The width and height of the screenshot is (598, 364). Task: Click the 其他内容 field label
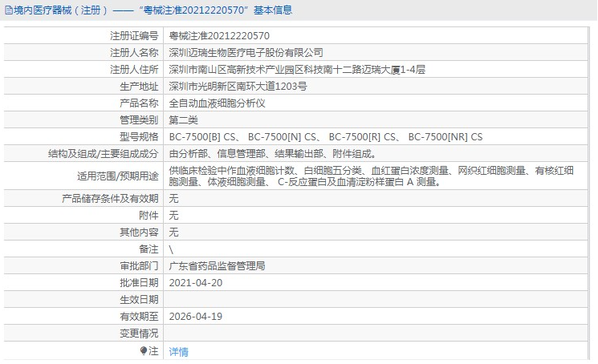tap(139, 233)
